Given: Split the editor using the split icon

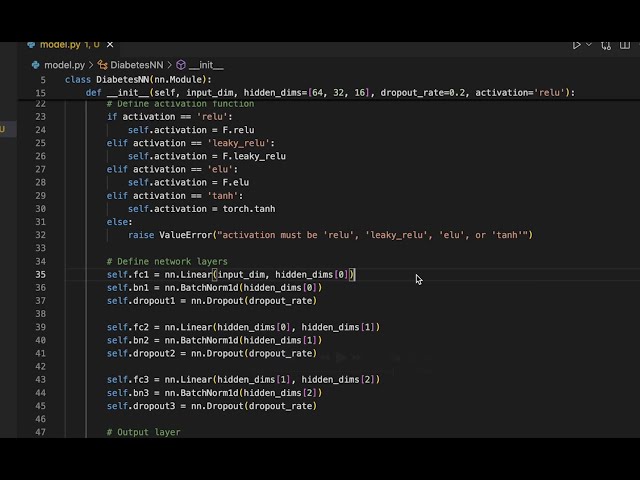Looking at the screenshot, I should pos(624,45).
